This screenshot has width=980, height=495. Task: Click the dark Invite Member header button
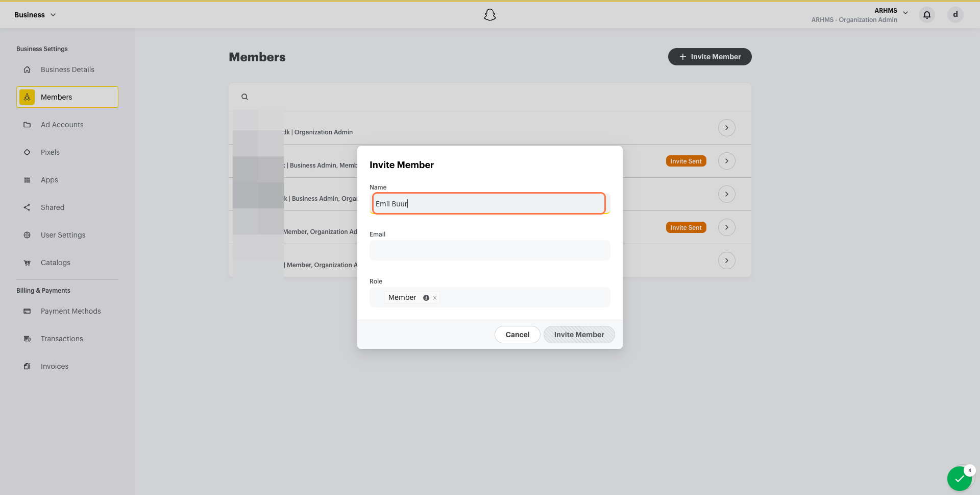click(x=710, y=57)
